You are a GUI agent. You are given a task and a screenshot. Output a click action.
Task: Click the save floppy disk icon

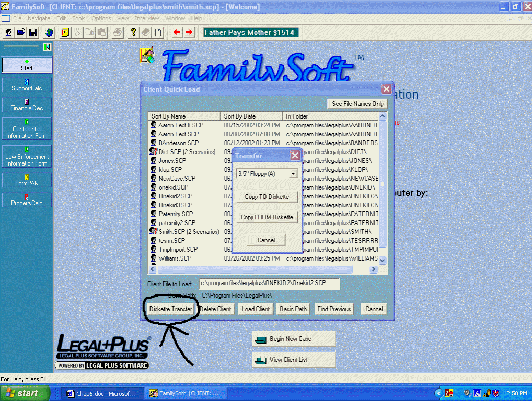coord(33,32)
